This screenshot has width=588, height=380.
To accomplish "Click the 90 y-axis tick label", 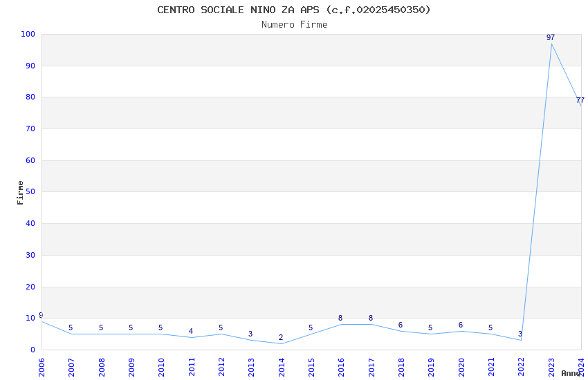I will (x=30, y=66).
